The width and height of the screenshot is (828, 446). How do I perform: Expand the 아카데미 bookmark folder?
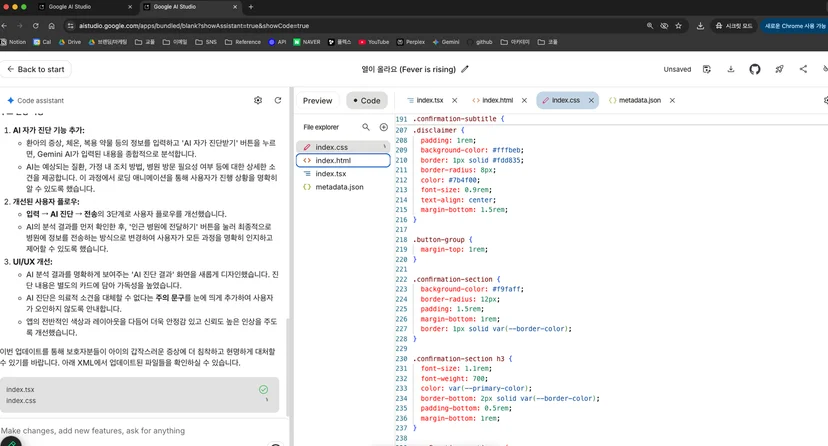pyautogui.click(x=515, y=42)
